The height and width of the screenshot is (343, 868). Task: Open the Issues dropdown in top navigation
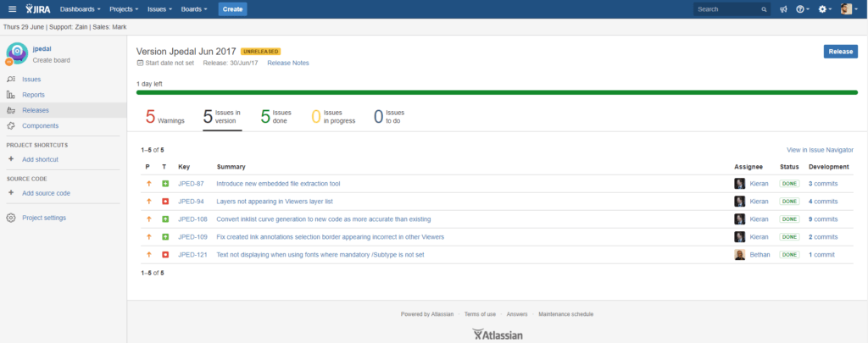point(159,9)
